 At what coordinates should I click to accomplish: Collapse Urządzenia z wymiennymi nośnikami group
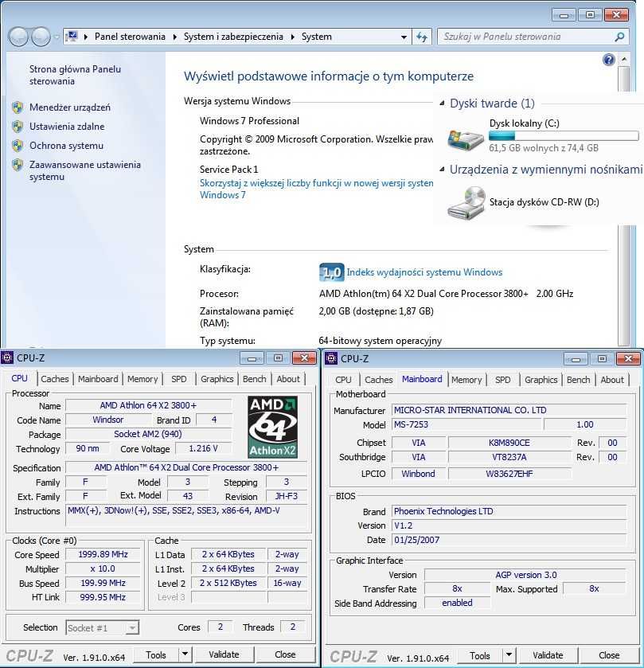(442, 169)
